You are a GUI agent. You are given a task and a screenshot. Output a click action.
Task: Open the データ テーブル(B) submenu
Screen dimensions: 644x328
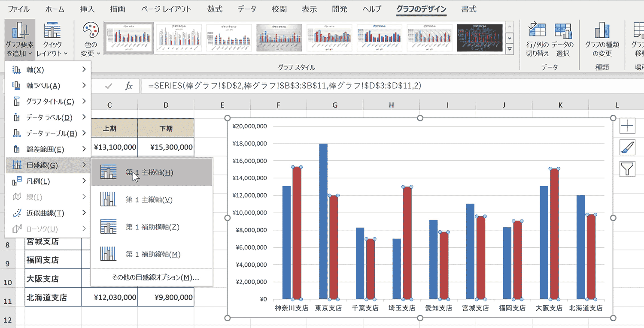[x=48, y=133]
